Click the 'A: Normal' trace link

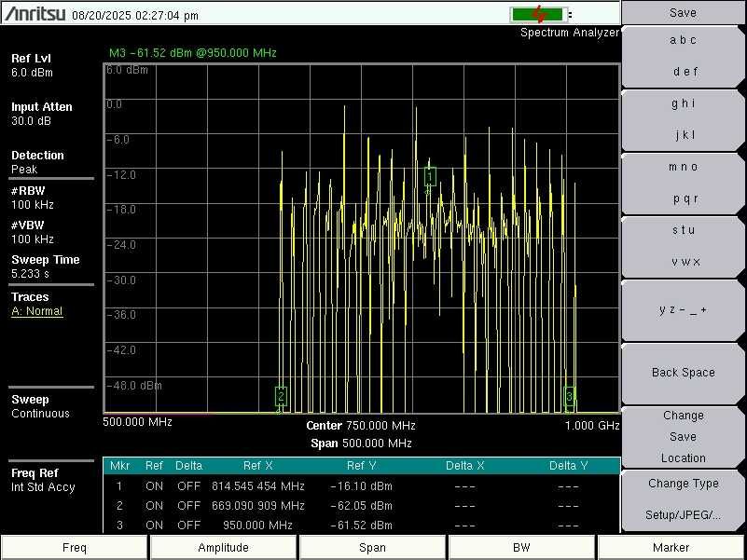tap(37, 311)
